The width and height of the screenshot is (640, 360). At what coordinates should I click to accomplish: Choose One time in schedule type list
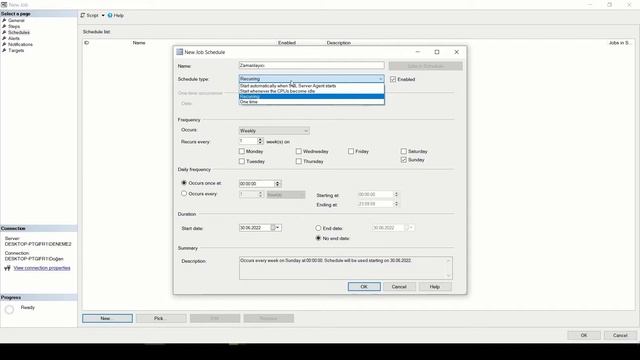[311, 102]
